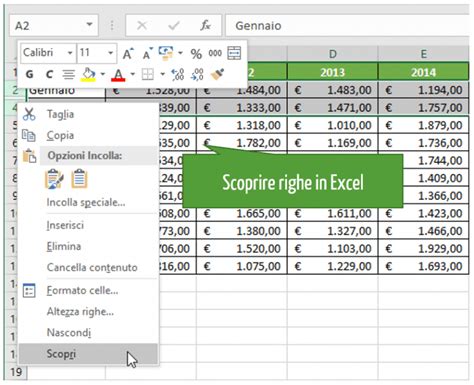Apply percent style format
This screenshot has height=385, width=474.
(196, 54)
